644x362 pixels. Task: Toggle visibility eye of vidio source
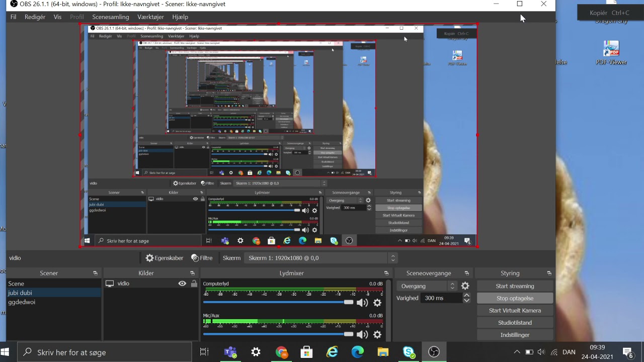point(182,284)
